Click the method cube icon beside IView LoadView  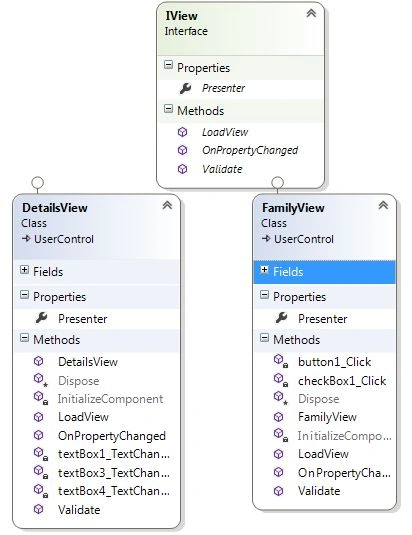(x=182, y=132)
